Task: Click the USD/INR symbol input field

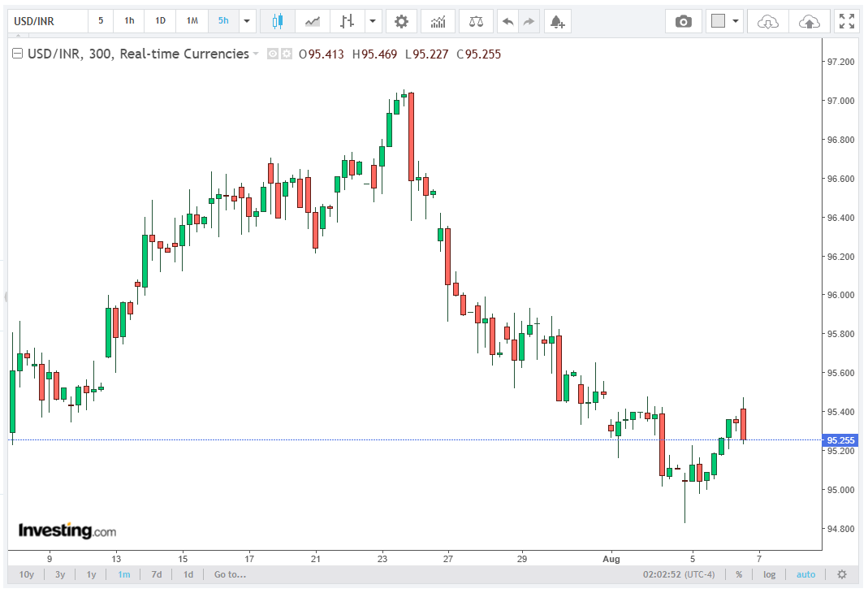Action: click(48, 22)
